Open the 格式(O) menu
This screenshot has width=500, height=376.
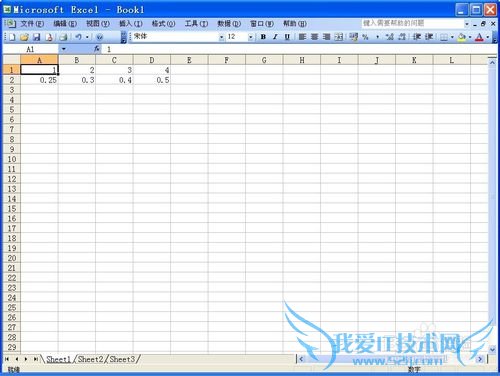coord(163,23)
